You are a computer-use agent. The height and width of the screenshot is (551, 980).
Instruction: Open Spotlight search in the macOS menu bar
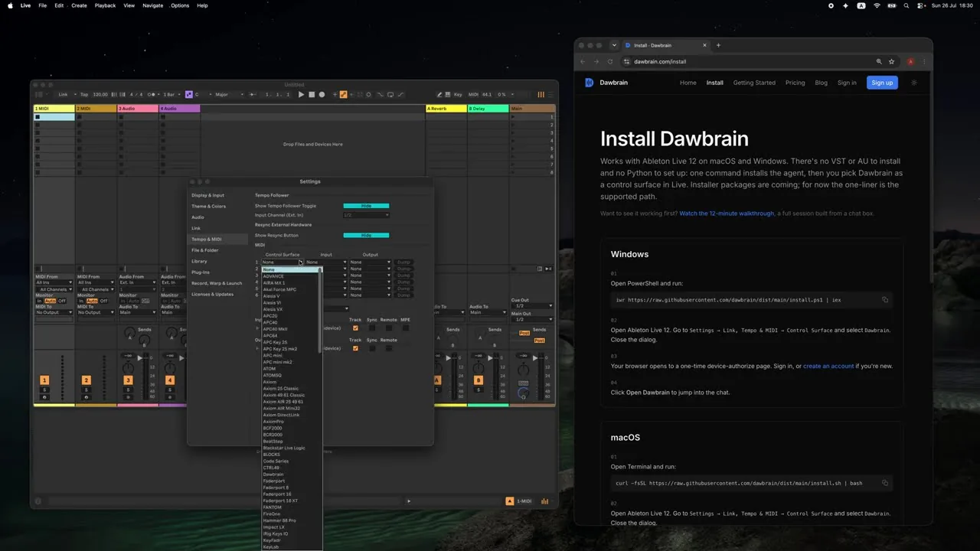click(906, 5)
